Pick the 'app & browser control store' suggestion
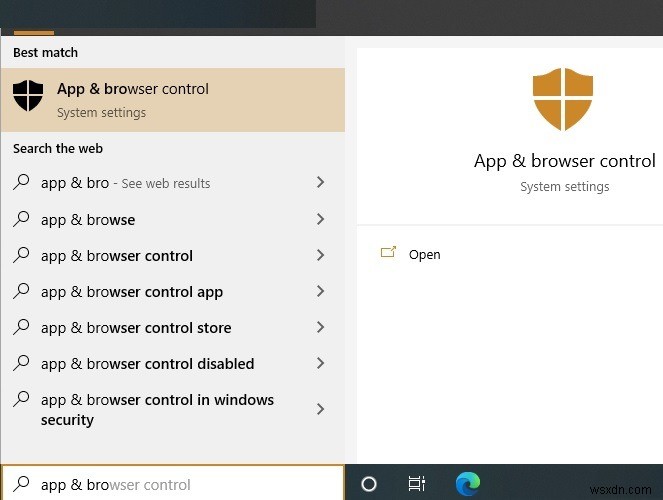The height and width of the screenshot is (500, 663). pyautogui.click(x=173, y=328)
